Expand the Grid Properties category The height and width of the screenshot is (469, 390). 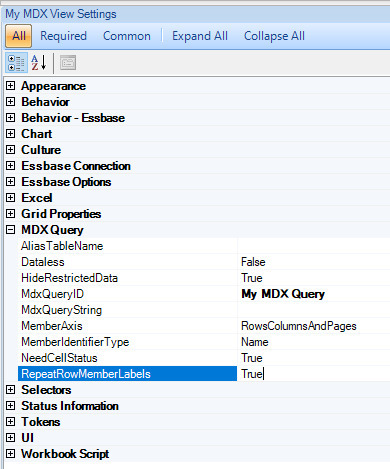tap(11, 214)
